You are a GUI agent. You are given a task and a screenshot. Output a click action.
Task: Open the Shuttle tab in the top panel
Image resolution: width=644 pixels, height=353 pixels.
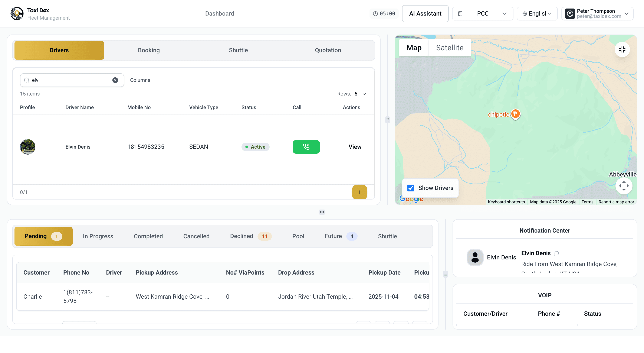[238, 50]
